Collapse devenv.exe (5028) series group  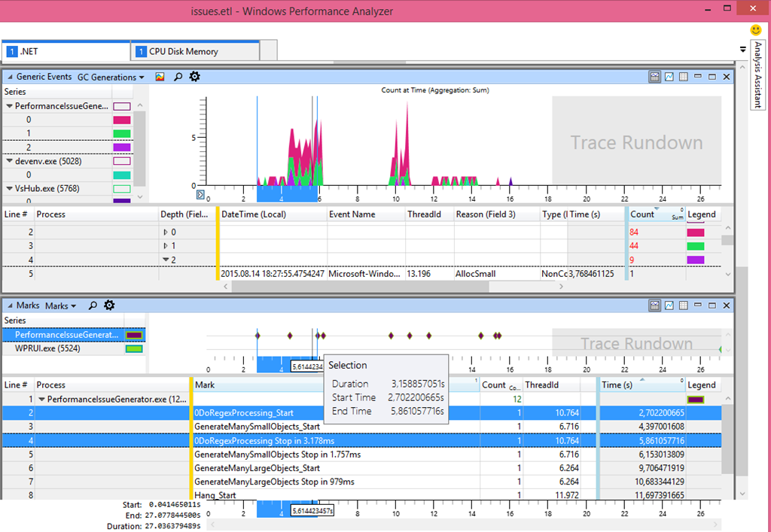pos(9,161)
